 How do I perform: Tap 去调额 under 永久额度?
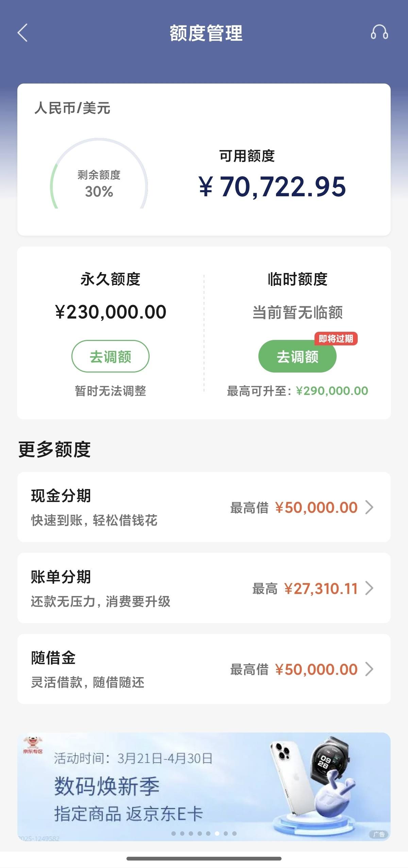tap(111, 357)
